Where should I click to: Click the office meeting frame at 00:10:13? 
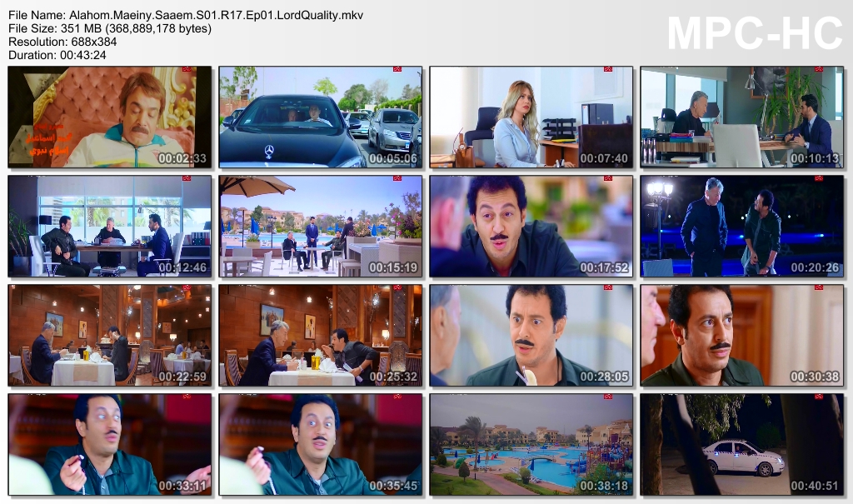[742, 117]
